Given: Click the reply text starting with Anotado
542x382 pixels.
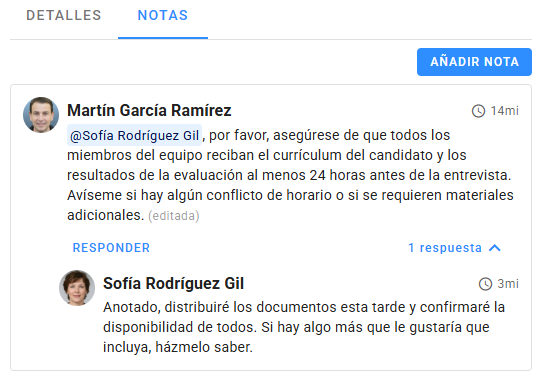Looking at the screenshot, I should [x=304, y=327].
